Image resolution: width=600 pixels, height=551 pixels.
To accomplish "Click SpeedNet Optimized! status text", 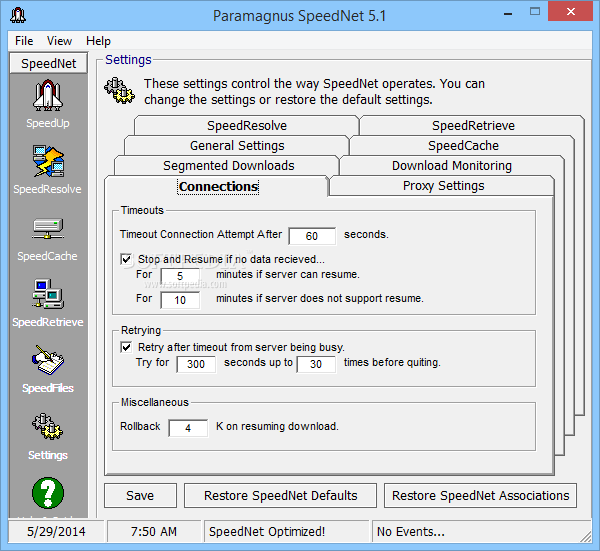I will coord(267,531).
